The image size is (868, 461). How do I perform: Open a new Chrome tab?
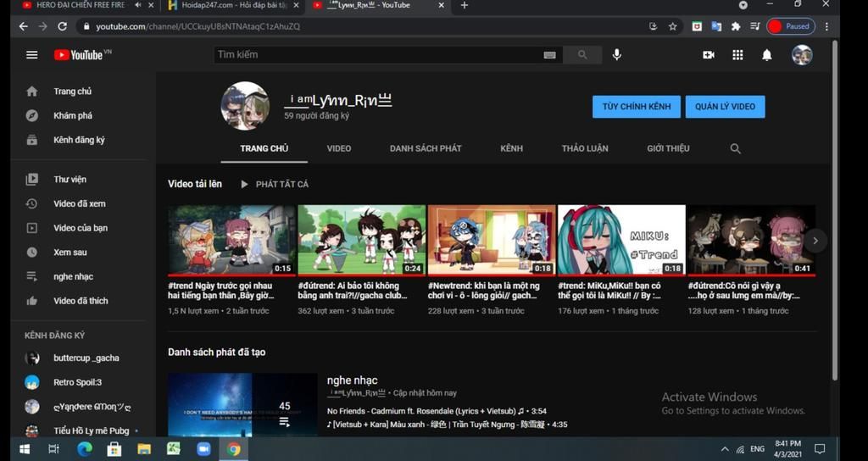[464, 6]
